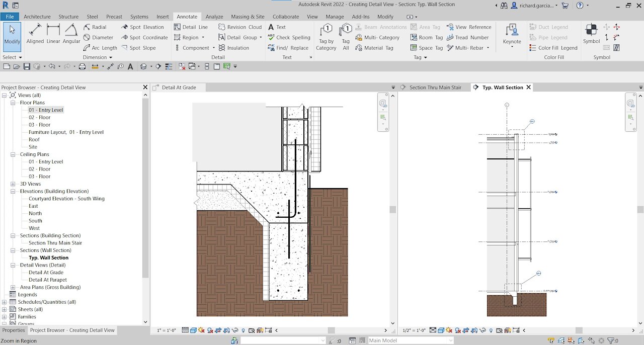Select the Revision Cloud tool
This screenshot has height=345, width=644.
pos(240,27)
